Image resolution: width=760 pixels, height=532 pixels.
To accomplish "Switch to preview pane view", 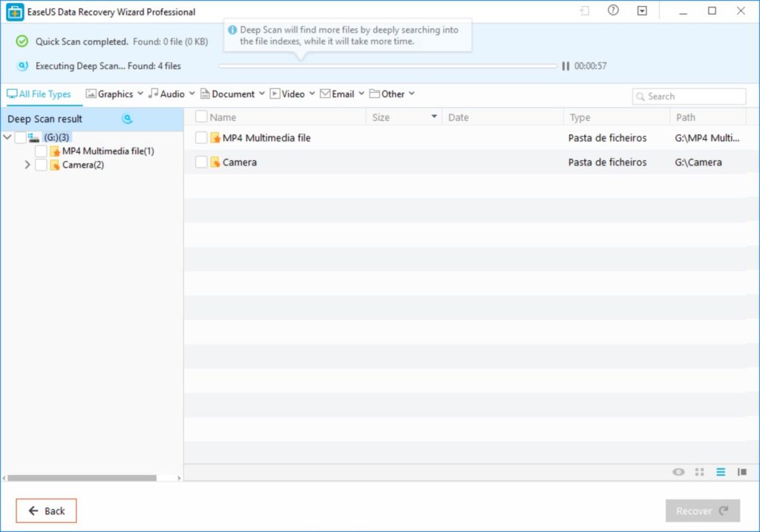I will pos(742,472).
